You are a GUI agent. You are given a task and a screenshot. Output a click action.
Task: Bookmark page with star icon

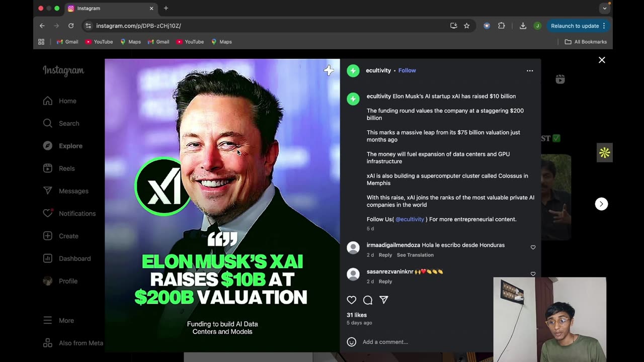(467, 26)
